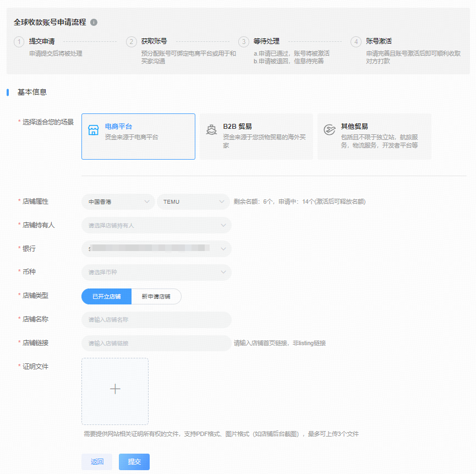
Task: Open the 中国香港 region dropdown
Action: (x=118, y=201)
